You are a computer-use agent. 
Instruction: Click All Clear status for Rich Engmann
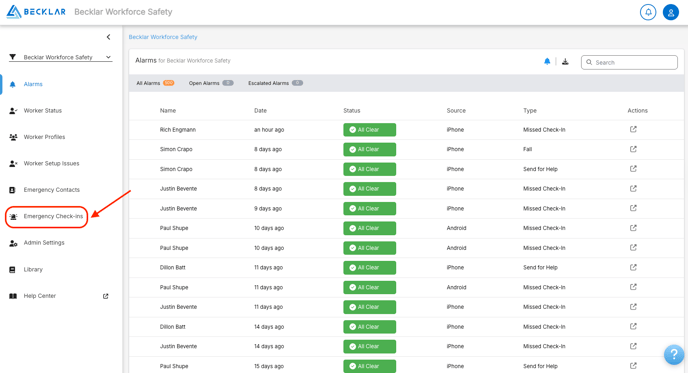click(x=369, y=130)
